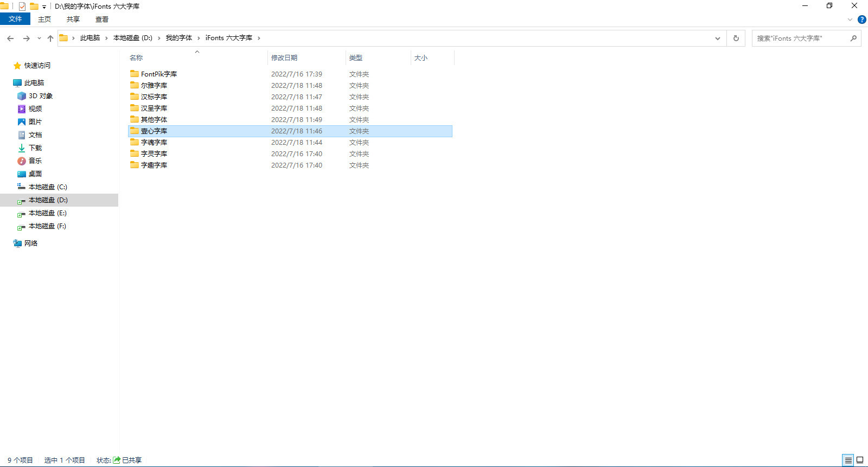Click the date 2022/7/18 11:49

[297, 120]
